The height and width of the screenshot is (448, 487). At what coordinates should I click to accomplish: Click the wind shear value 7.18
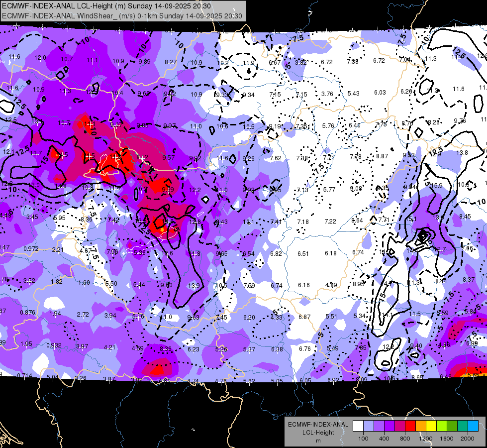pyautogui.click(x=303, y=222)
